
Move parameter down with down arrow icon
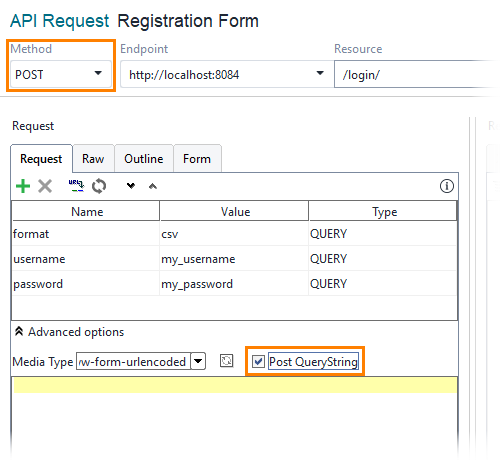[131, 186]
